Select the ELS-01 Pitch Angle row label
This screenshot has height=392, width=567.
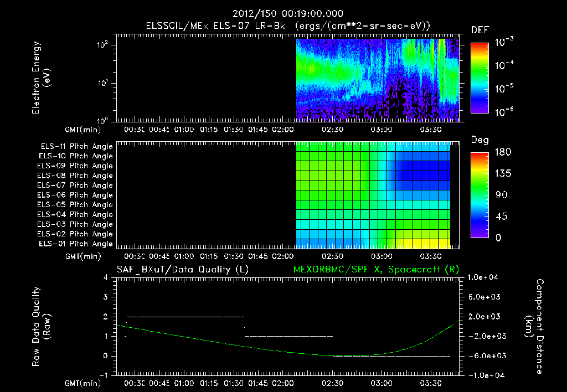[x=75, y=244]
